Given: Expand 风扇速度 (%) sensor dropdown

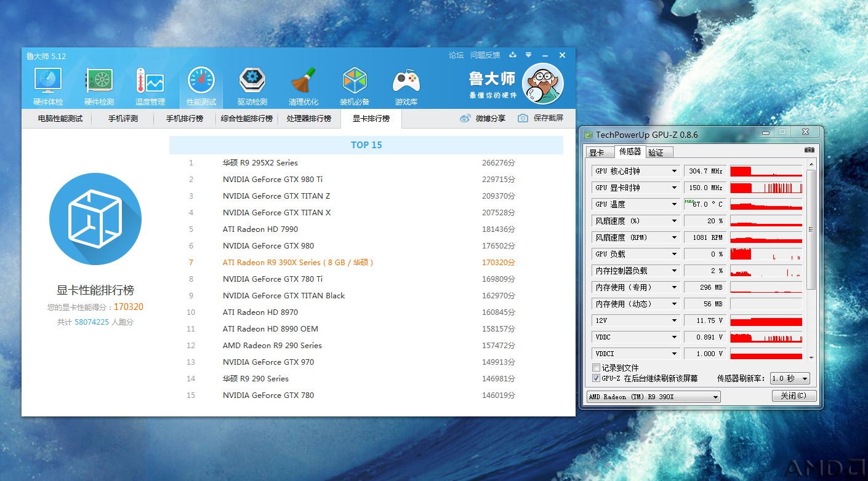Looking at the screenshot, I should coord(674,221).
